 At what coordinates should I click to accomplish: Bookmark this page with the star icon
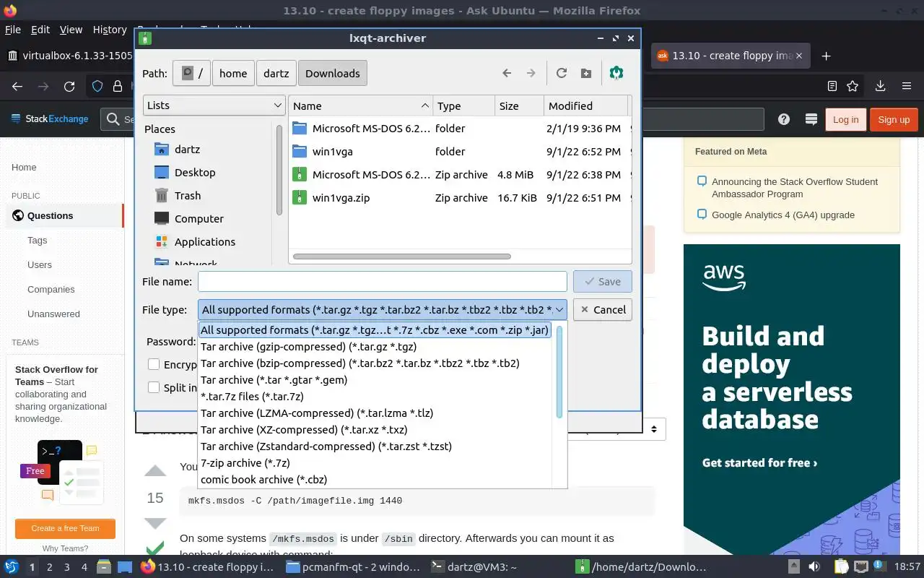pos(853,86)
